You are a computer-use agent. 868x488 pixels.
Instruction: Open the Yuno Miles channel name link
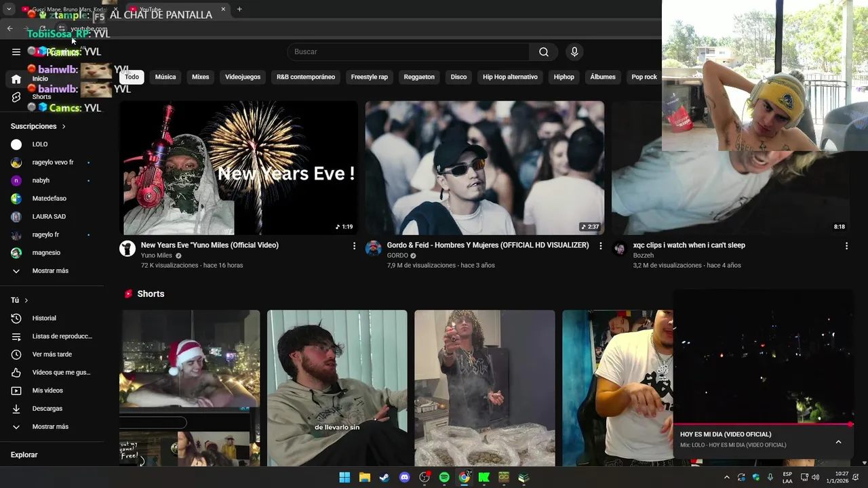[157, 256]
